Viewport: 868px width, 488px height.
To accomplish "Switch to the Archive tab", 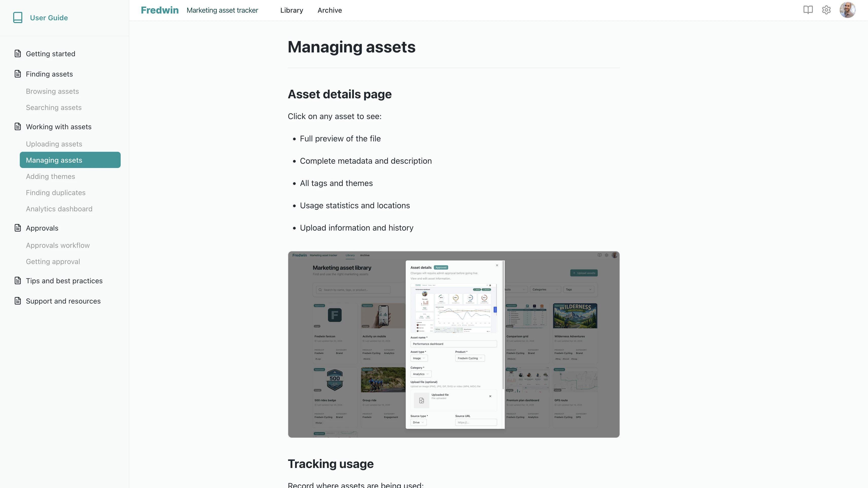I will 330,10.
